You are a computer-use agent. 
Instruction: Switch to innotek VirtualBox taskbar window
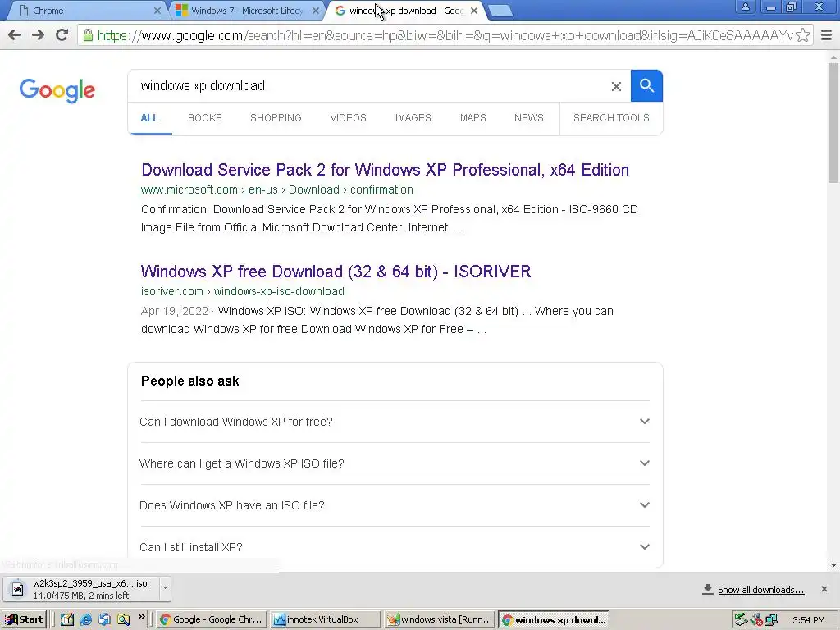(x=325, y=620)
